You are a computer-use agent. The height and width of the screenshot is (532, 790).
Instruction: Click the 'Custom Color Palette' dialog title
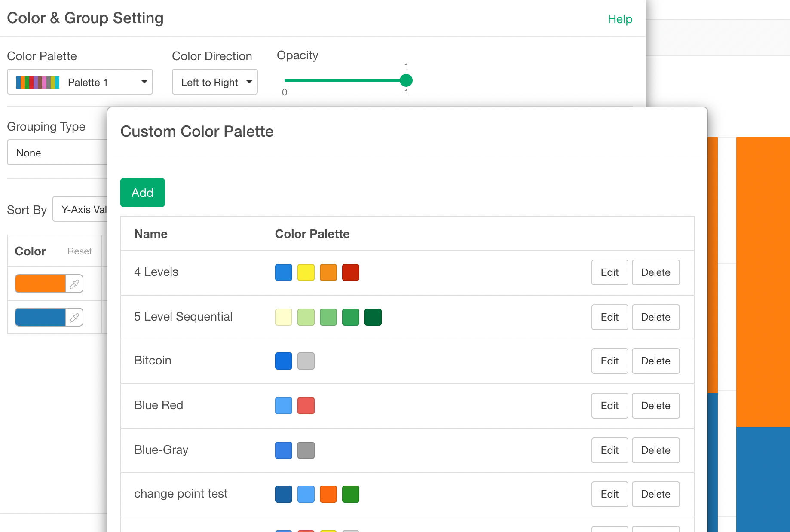197,131
